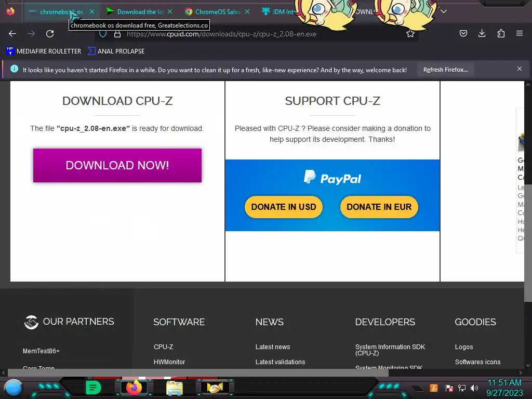Screen dimensions: 532x399
Task: Reload the current page
Action: [50, 34]
